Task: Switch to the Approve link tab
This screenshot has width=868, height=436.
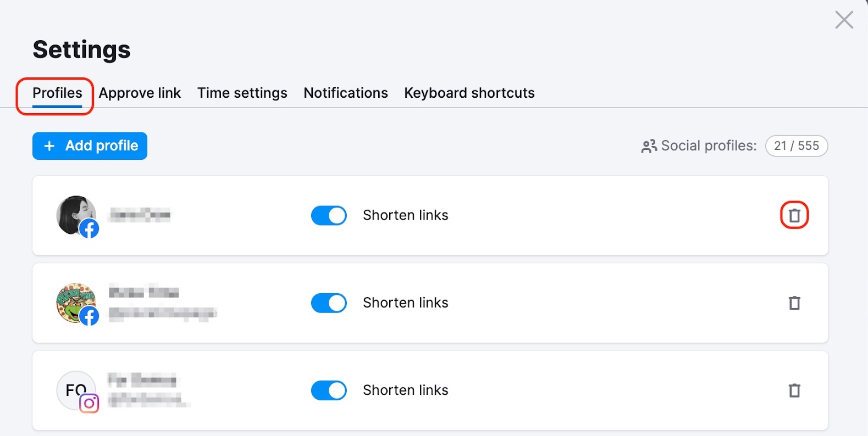Action: click(140, 93)
